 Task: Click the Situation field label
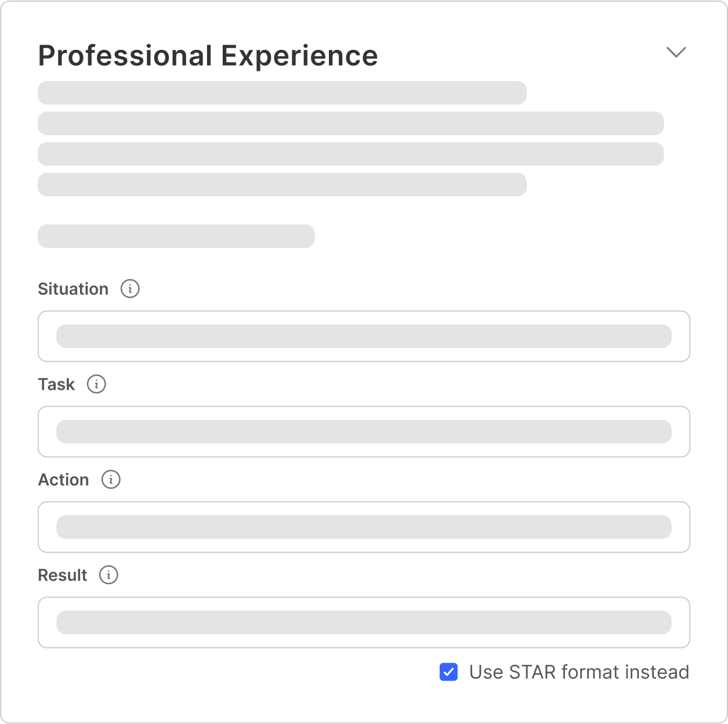73,289
